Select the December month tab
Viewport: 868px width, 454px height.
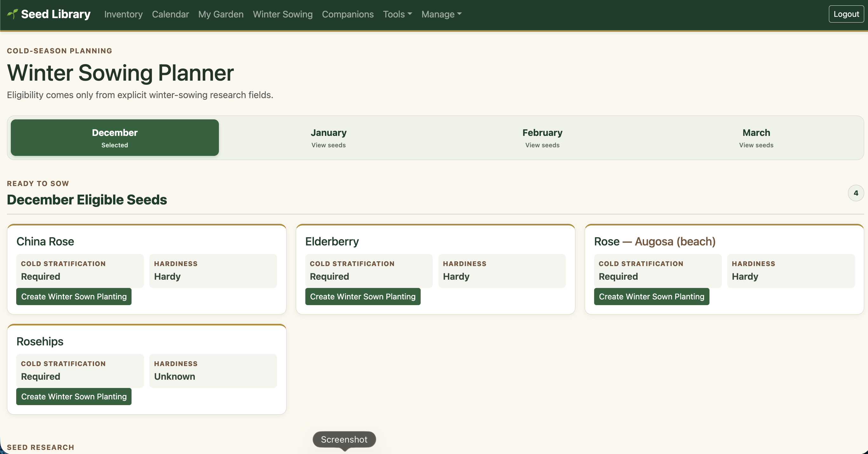pyautogui.click(x=115, y=138)
